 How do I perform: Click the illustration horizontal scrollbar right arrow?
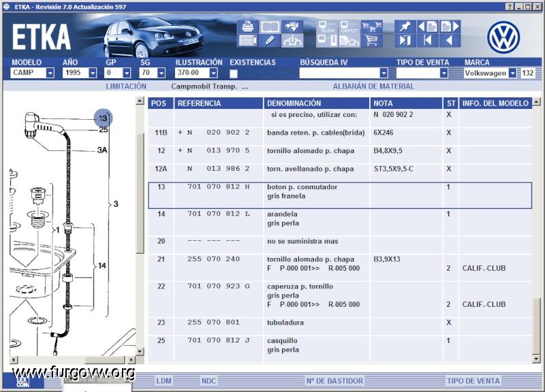click(131, 360)
